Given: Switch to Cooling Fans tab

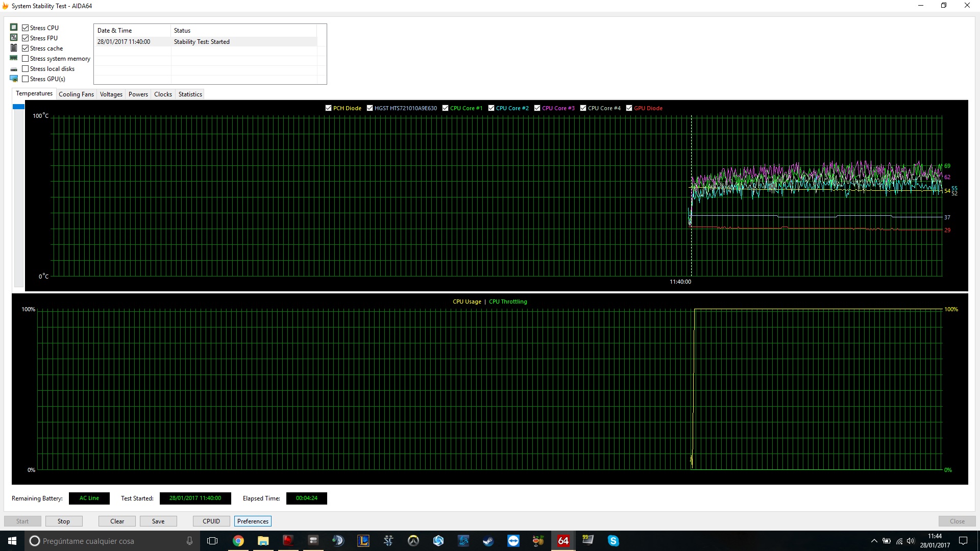Looking at the screenshot, I should click(x=76, y=94).
